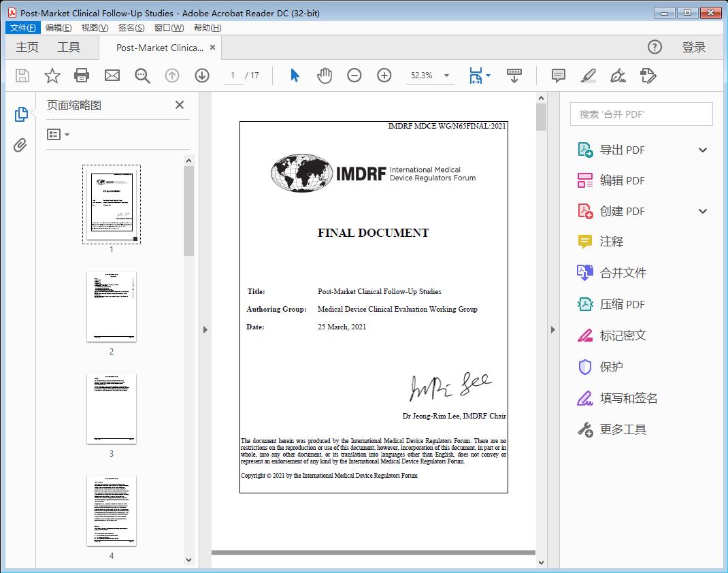Expand the 导出 PDF section chevron
Image resolution: width=728 pixels, height=573 pixels.
click(x=703, y=150)
